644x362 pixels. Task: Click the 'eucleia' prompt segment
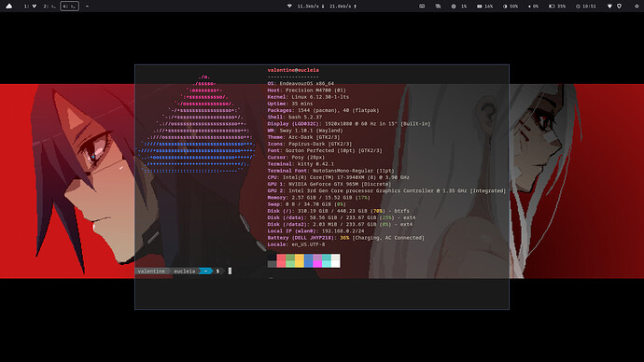coord(184,271)
